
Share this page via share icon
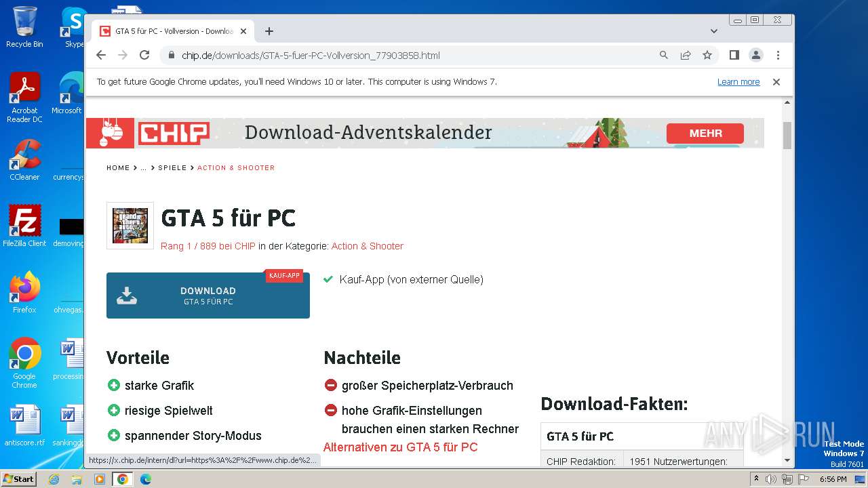[x=686, y=56]
